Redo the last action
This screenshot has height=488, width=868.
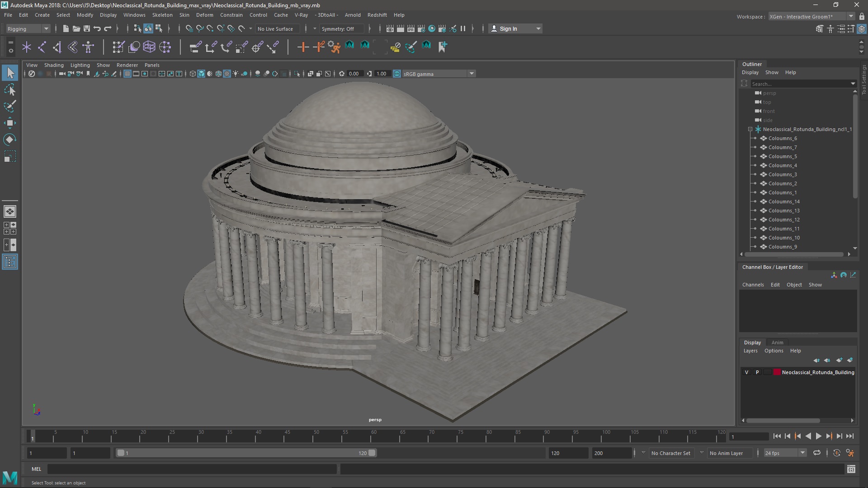(108, 28)
